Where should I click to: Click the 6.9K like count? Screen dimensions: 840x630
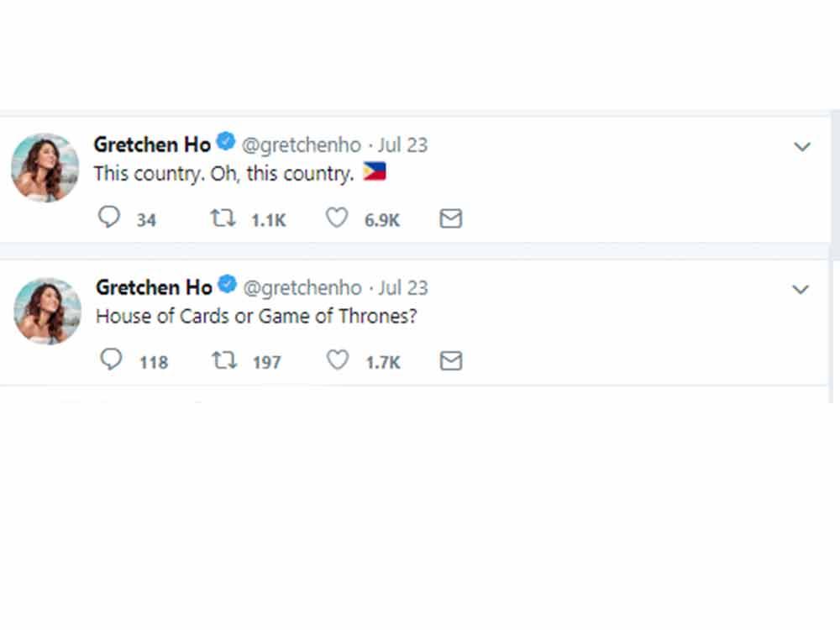click(x=381, y=219)
